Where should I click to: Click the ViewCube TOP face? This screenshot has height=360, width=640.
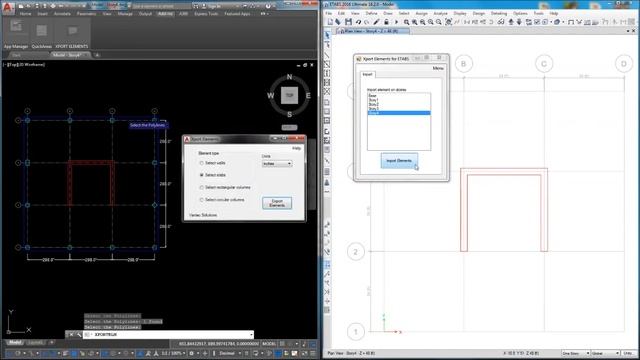[289, 96]
